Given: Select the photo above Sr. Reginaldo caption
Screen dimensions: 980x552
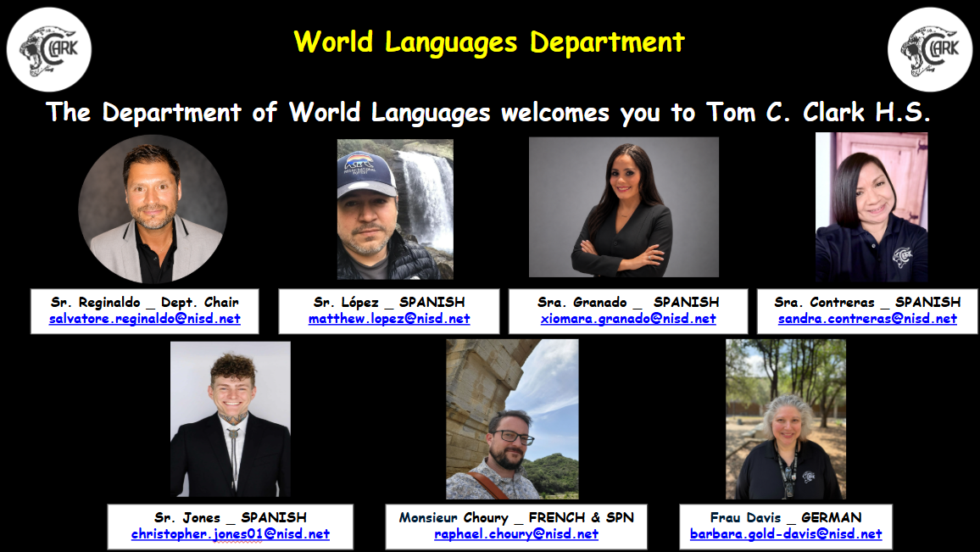Looking at the screenshot, I should pos(153,209).
